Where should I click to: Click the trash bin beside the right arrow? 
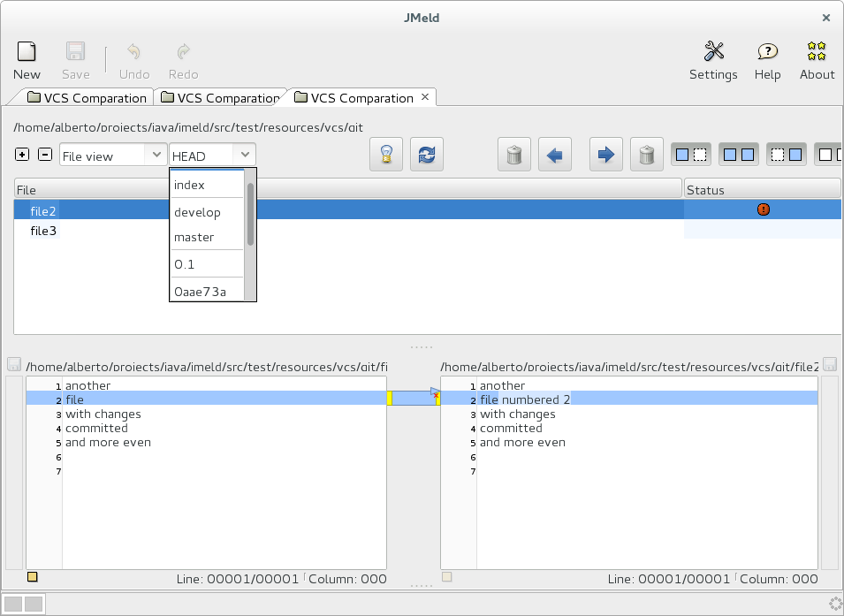646,155
